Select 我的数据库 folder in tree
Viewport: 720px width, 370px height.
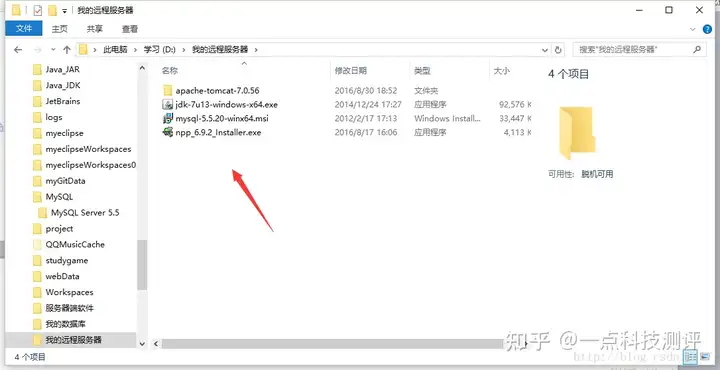66,324
